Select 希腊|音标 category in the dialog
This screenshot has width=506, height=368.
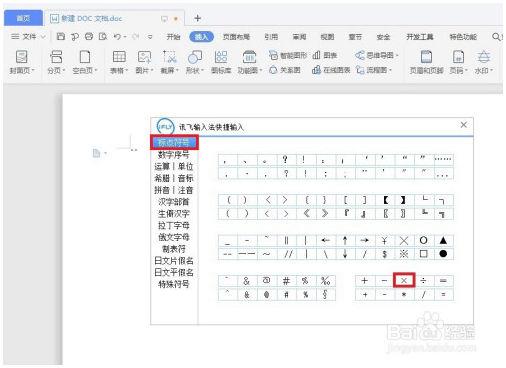tap(174, 178)
